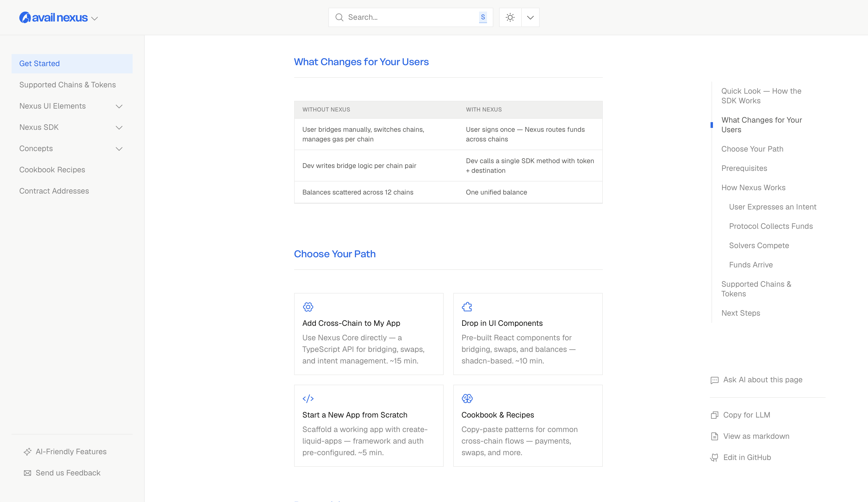Screen dimensions: 868x502
Task: Click Copy for LLM
Action: pyautogui.click(x=746, y=415)
